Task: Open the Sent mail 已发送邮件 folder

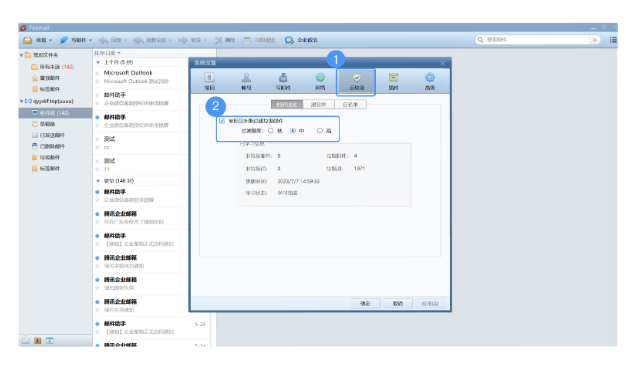Action: tap(48, 135)
